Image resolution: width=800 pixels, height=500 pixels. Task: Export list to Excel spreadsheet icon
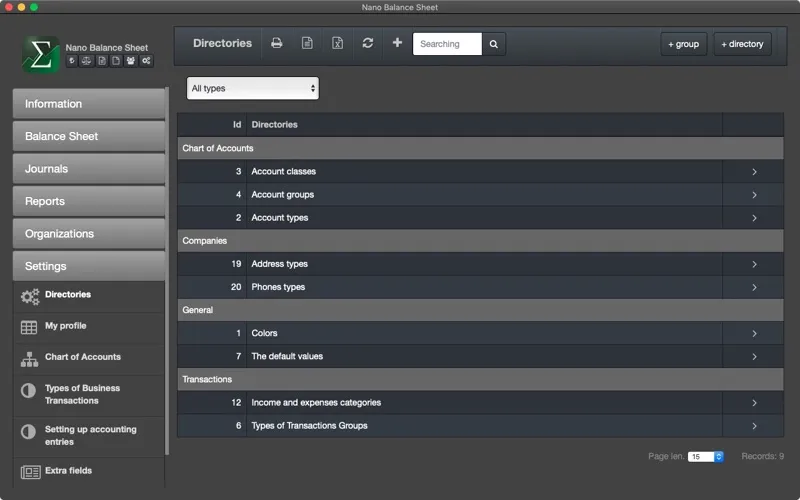[337, 43]
